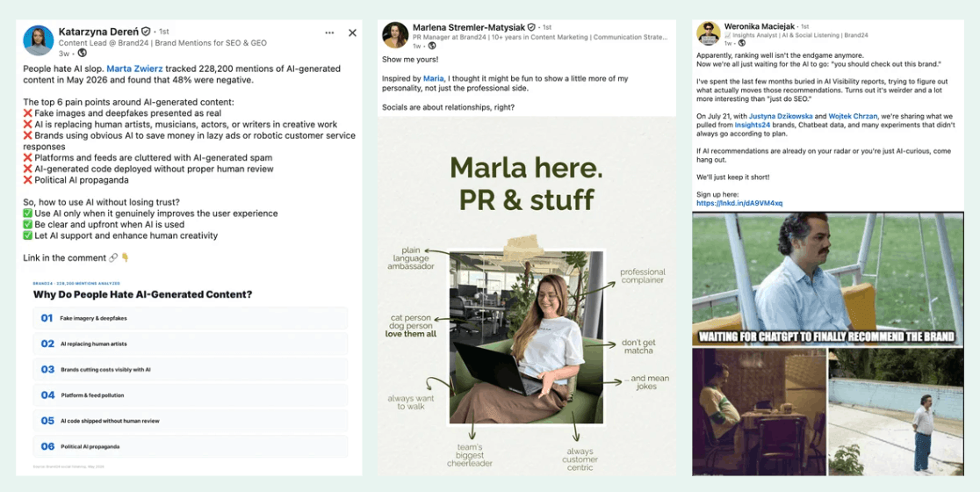Open Katarzyna Dereń's profile picture
980x492 pixels.
click(x=38, y=40)
